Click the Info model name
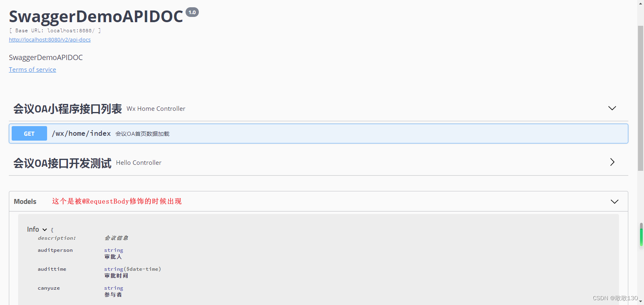Image resolution: width=644 pixels, height=305 pixels. coord(33,229)
